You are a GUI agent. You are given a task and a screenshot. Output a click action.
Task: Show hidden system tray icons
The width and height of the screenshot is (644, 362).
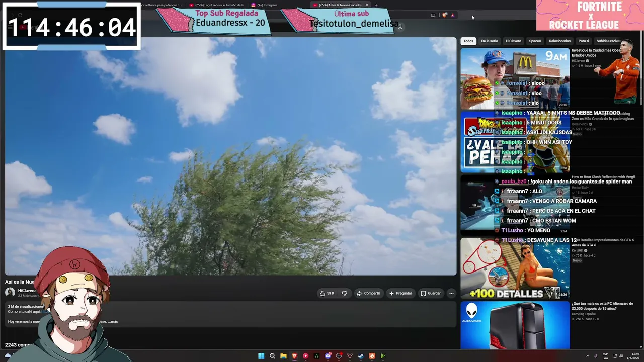click(587, 356)
